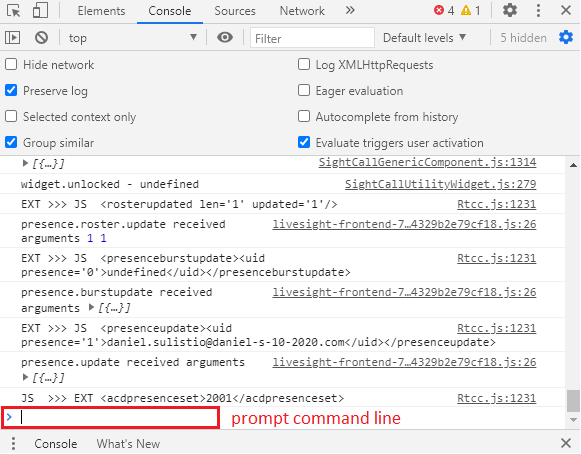Open Rtcc.js:1231 link for presenceupdate entry

tap(497, 328)
